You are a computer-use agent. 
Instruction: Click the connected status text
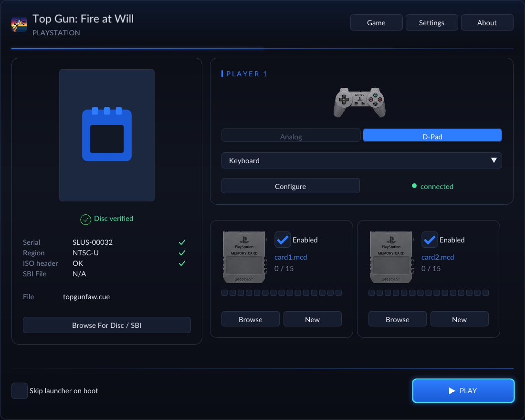click(x=437, y=186)
